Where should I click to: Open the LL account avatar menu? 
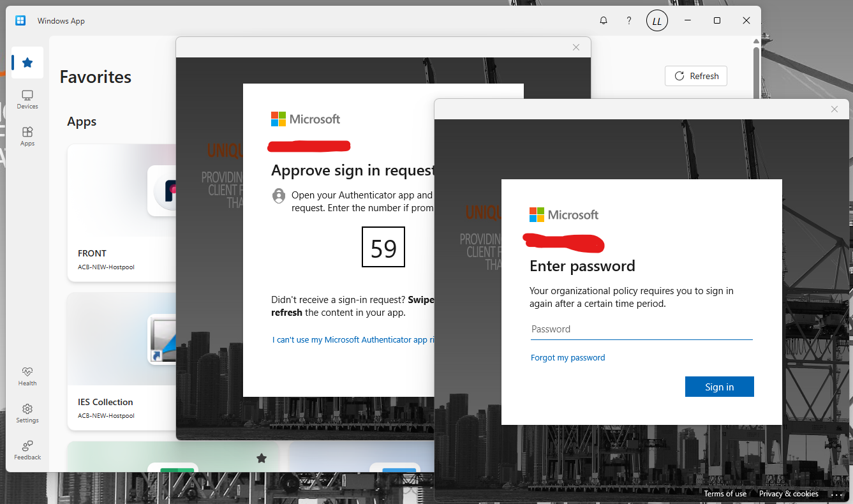657,21
